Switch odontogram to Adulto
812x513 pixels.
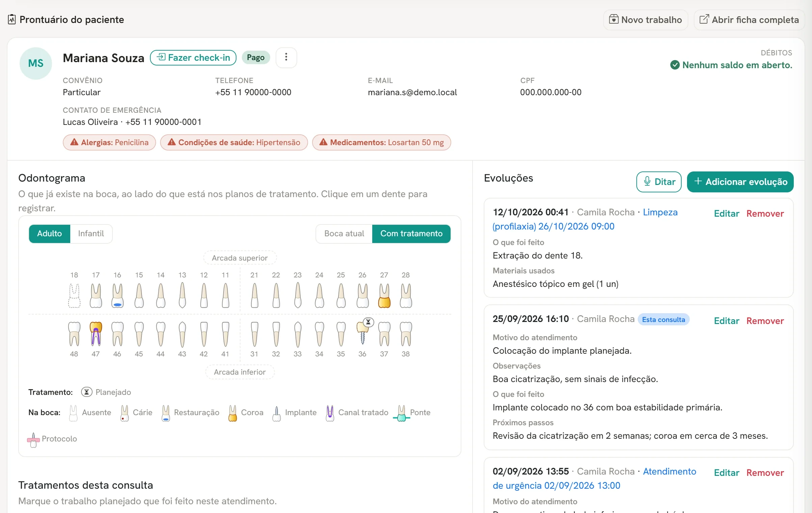click(x=50, y=234)
